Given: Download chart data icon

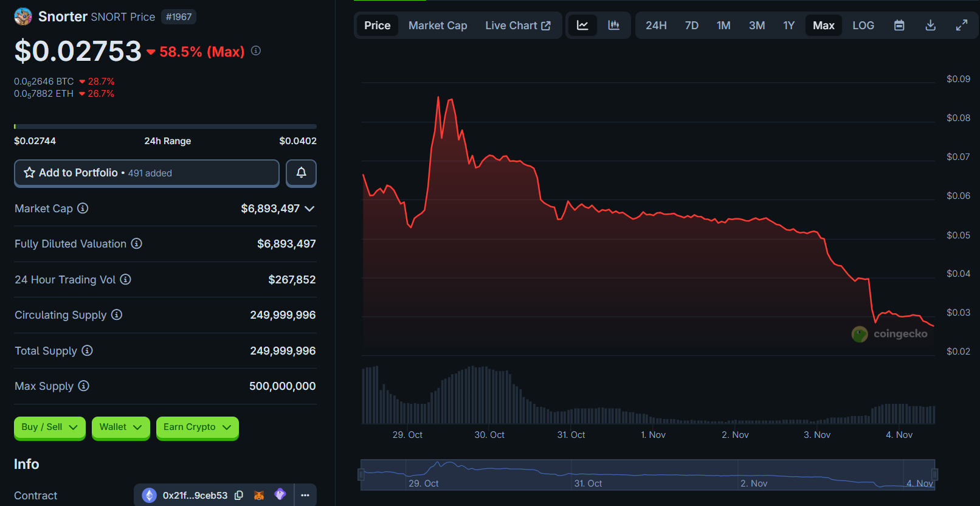Looking at the screenshot, I should tap(930, 26).
